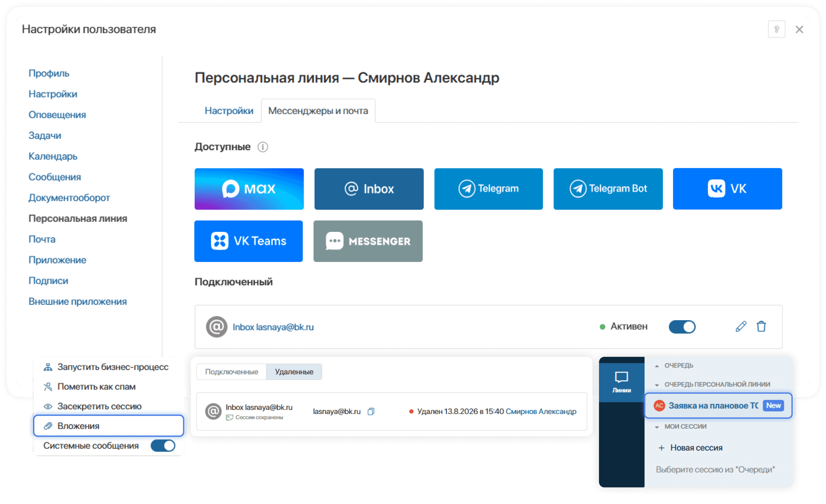Screen dimensions: 826x504
Task: Go to Задачи section
Action: point(45,135)
